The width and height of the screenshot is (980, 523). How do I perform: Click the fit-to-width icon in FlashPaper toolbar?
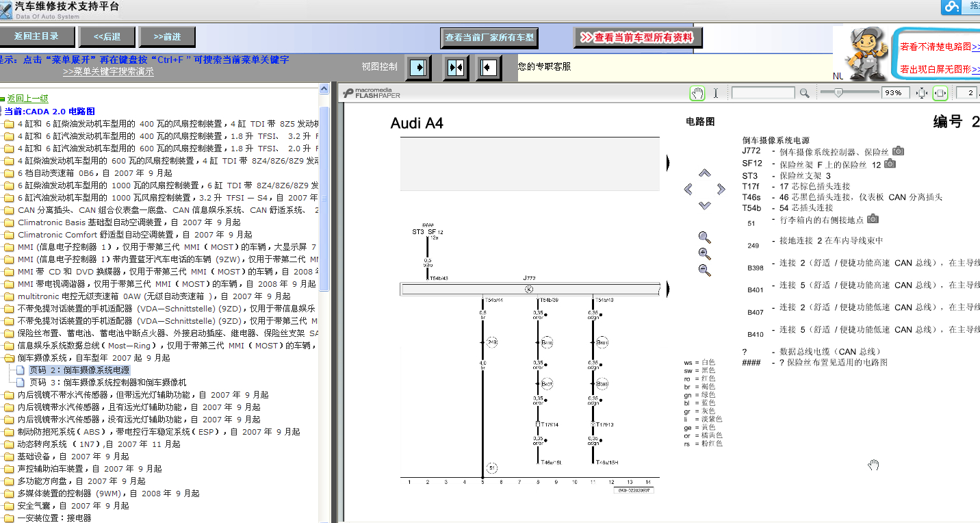940,92
